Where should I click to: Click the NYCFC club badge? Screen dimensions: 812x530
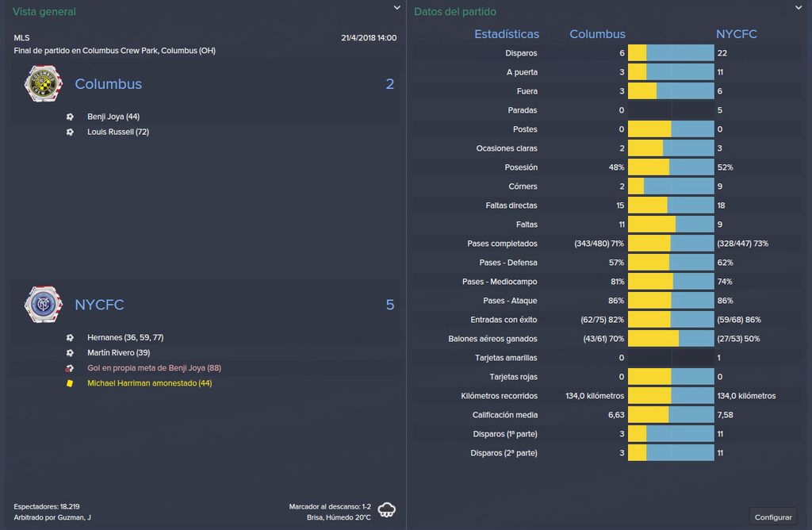(x=44, y=304)
